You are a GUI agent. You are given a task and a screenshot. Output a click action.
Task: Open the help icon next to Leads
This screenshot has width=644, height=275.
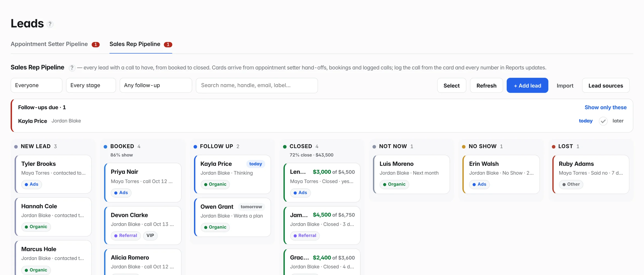(x=50, y=24)
